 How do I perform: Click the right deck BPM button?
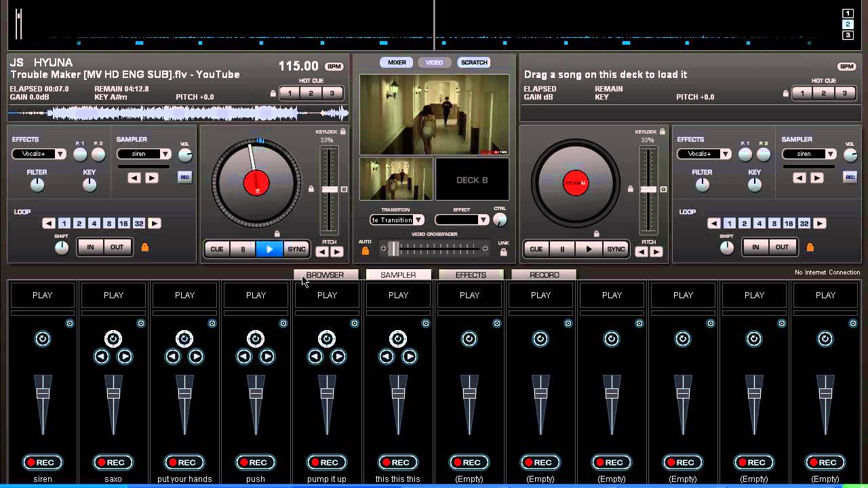[x=846, y=66]
